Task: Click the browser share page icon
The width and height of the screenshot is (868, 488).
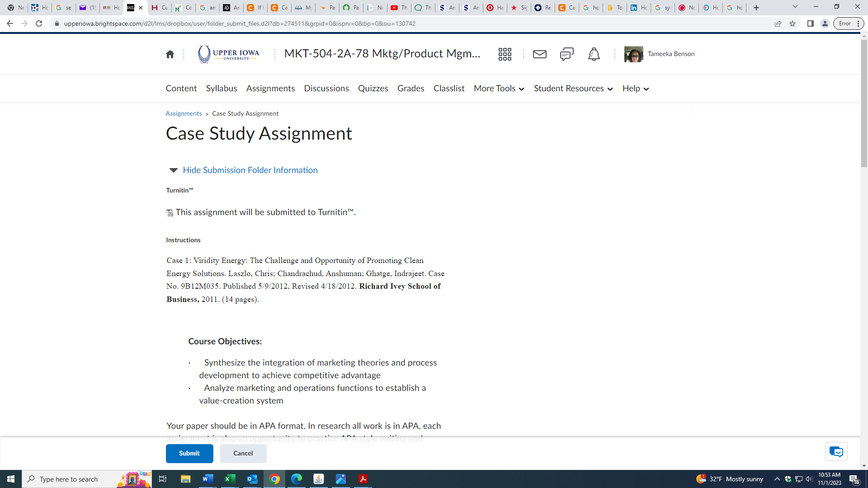Action: pos(778,23)
